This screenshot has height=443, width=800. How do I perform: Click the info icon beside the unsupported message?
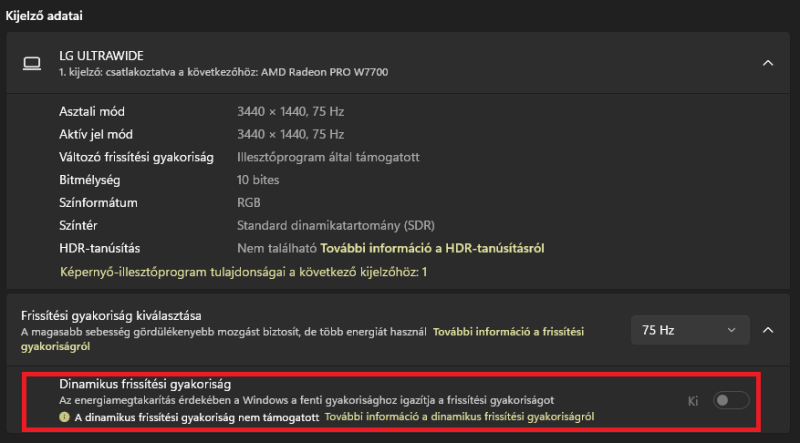64,417
